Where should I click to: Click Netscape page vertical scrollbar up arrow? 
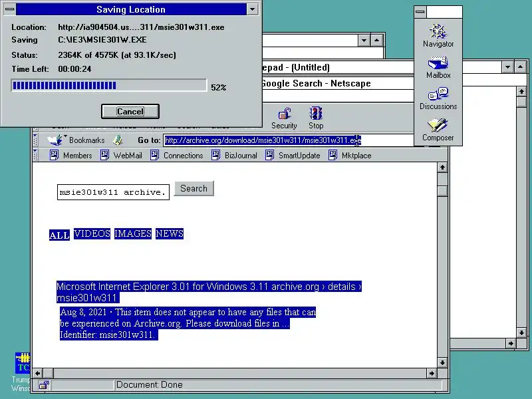pyautogui.click(x=442, y=168)
